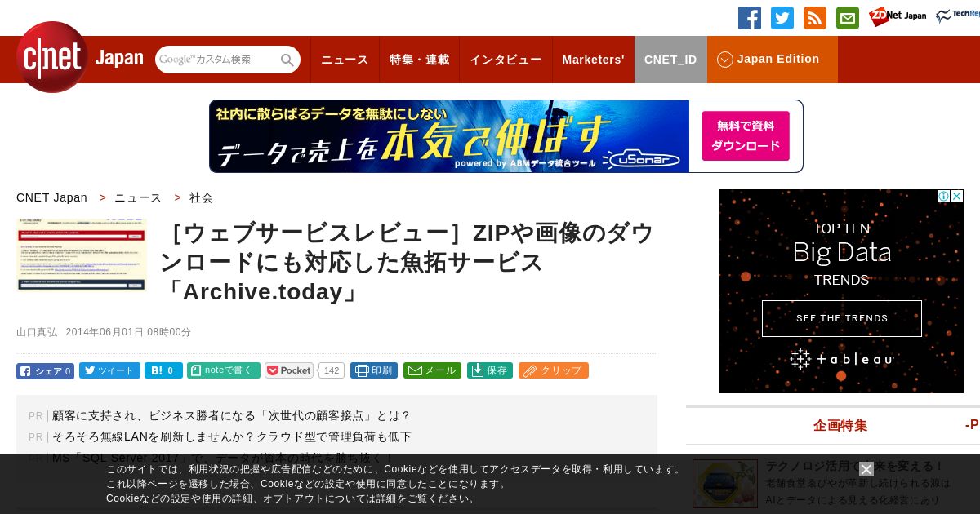The width and height of the screenshot is (980, 514).
Task: Go to 社会 breadcrumb link
Action: [x=201, y=197]
